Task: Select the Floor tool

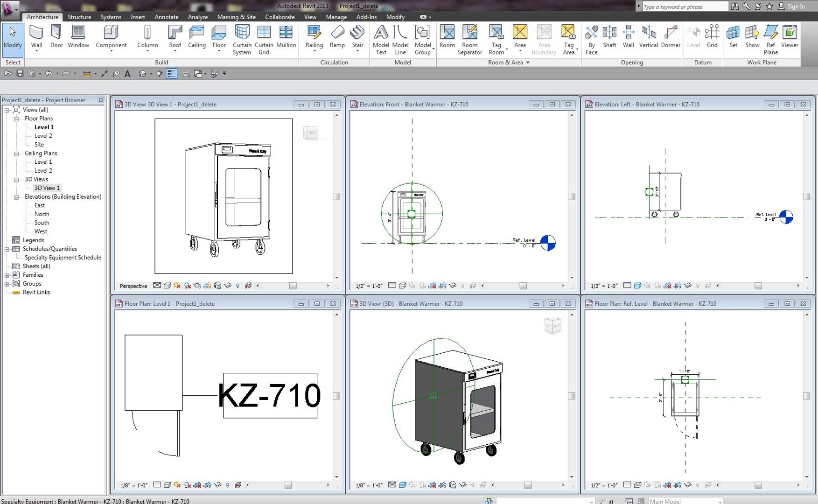Action: coord(219,37)
